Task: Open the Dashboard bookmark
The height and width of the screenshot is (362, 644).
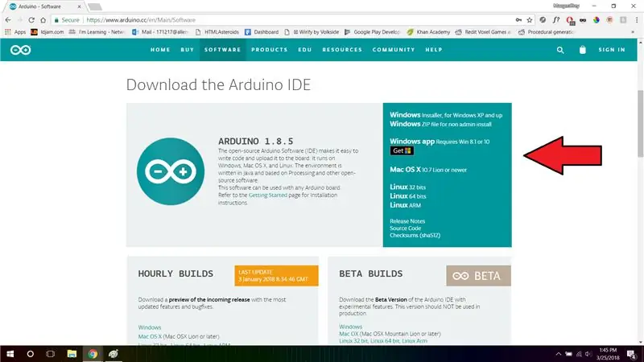Action: coord(262,32)
